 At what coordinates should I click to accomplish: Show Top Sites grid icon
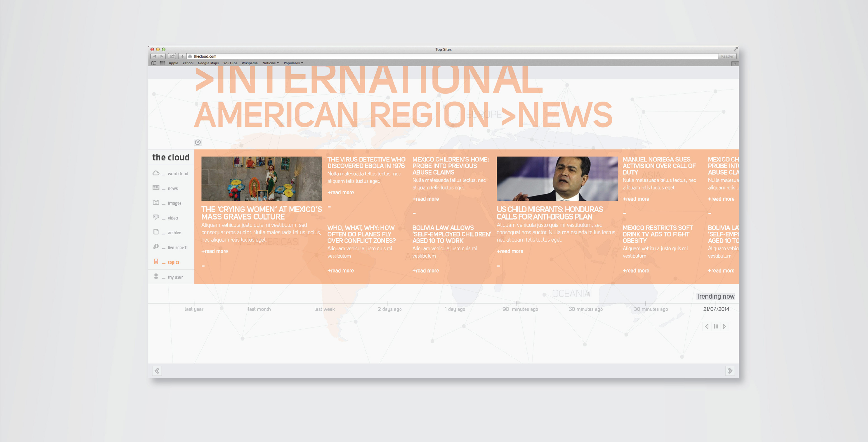point(163,63)
